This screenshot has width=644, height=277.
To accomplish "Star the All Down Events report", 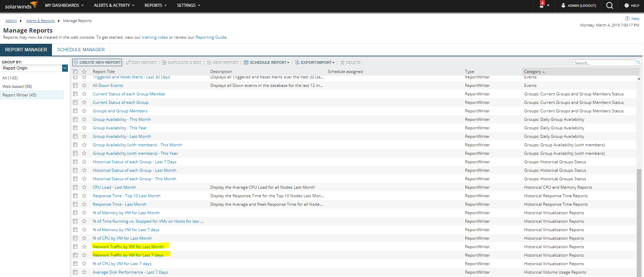I will pos(84,86).
